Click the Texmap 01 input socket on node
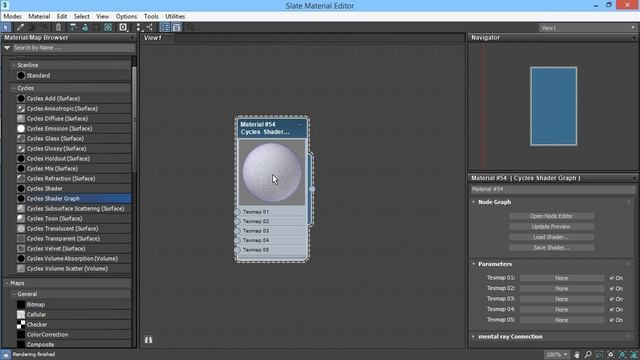 coord(237,212)
